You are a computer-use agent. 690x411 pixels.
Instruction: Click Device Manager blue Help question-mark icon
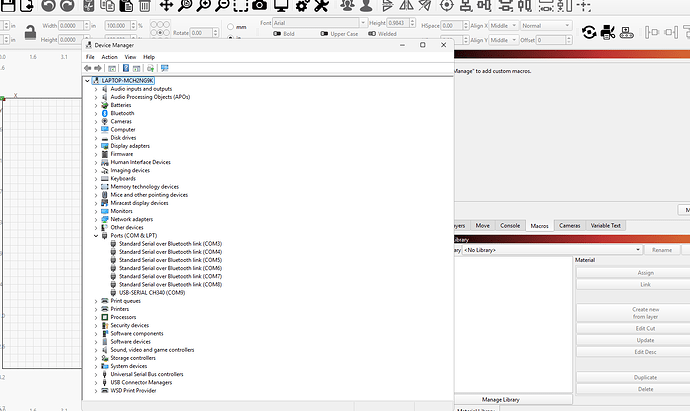pyautogui.click(x=126, y=68)
